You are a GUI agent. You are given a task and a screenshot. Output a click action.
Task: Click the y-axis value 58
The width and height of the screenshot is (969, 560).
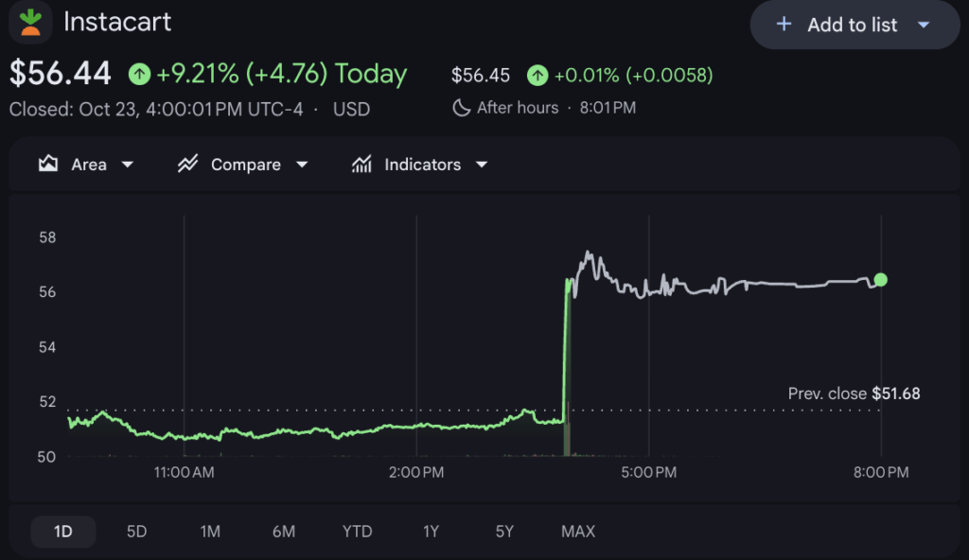[x=47, y=237]
